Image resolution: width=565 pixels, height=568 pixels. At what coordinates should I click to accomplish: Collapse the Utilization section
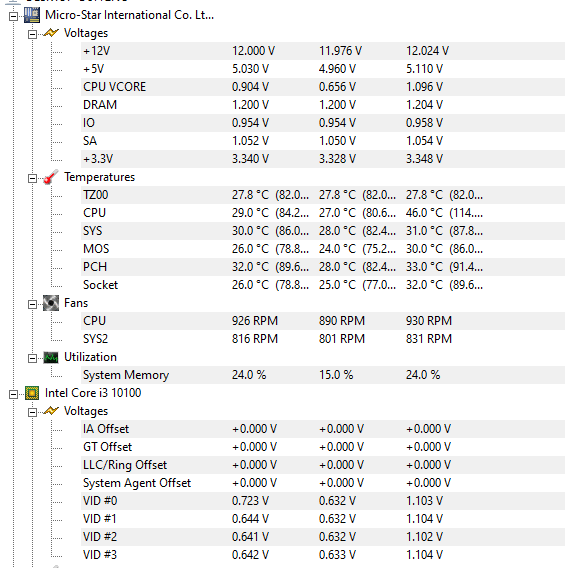coord(32,358)
